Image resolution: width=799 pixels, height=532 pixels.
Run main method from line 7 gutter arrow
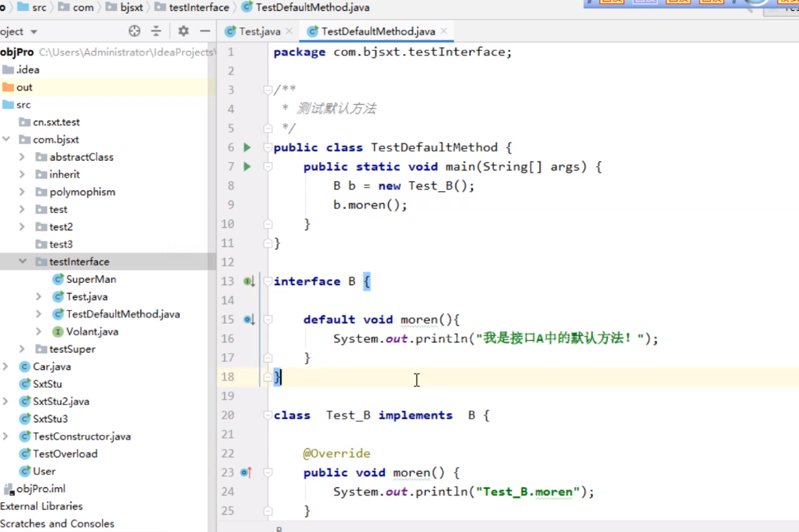click(x=247, y=166)
